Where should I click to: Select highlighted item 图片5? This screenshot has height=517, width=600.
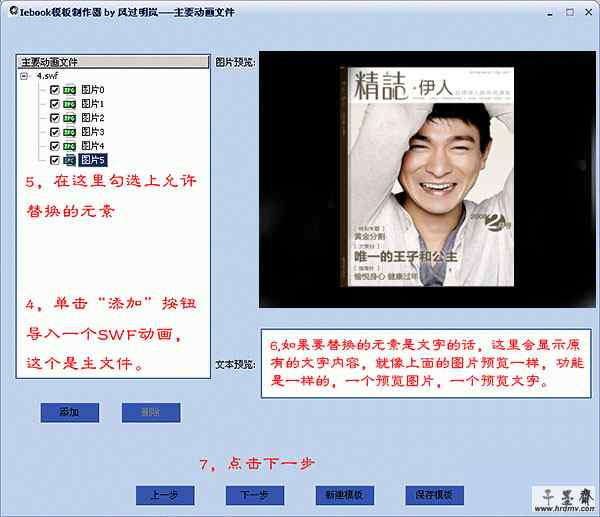click(x=93, y=160)
